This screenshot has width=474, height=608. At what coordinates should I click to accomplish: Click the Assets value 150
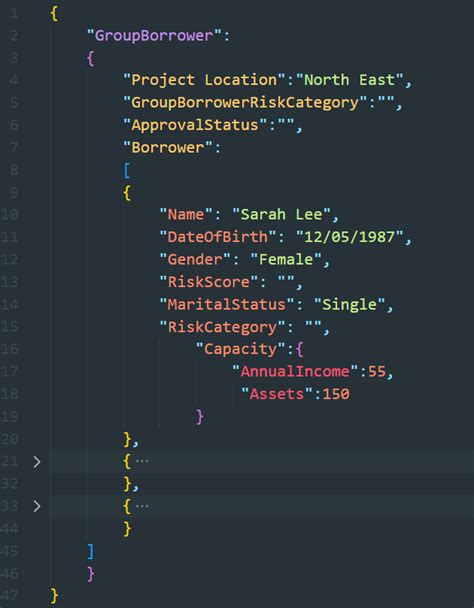[x=336, y=394]
